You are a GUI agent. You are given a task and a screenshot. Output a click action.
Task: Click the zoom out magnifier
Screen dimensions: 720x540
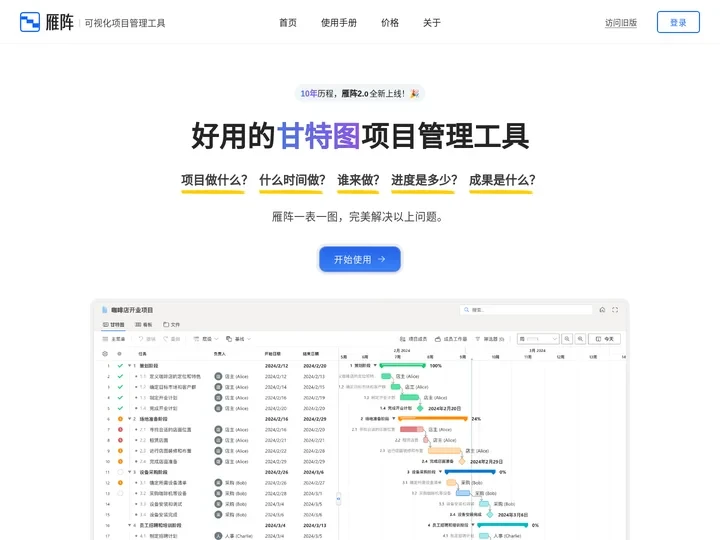pyautogui.click(x=567, y=339)
